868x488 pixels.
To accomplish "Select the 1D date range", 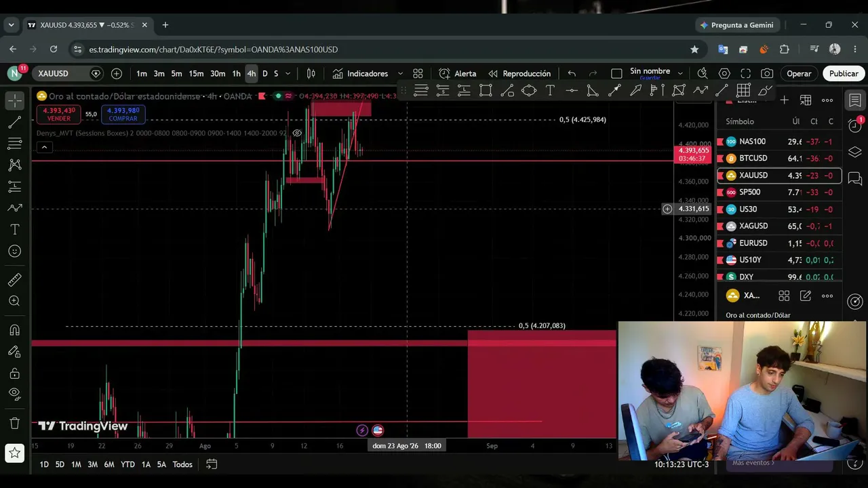I will point(43,464).
